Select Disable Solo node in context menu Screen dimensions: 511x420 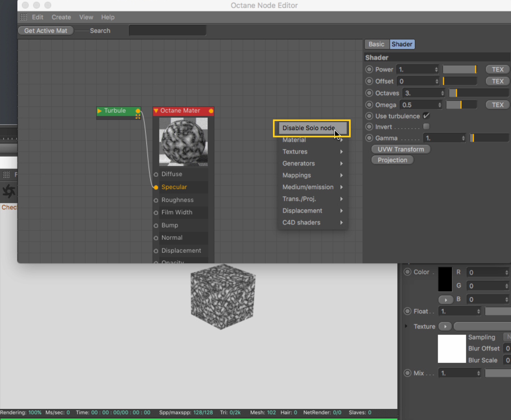click(313, 128)
